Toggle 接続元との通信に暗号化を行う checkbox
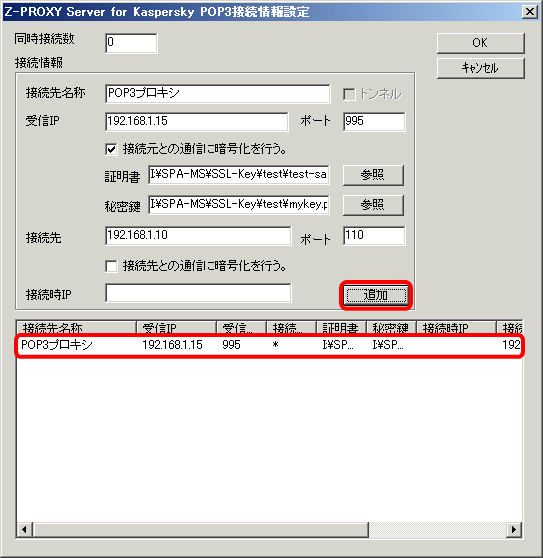543x558 pixels. click(x=111, y=149)
